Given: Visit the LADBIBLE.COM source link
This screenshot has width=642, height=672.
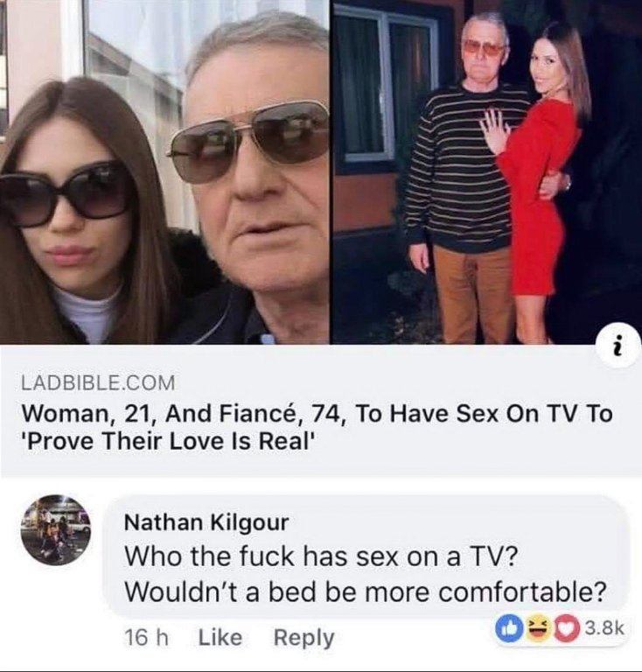Looking at the screenshot, I should pyautogui.click(x=98, y=382).
